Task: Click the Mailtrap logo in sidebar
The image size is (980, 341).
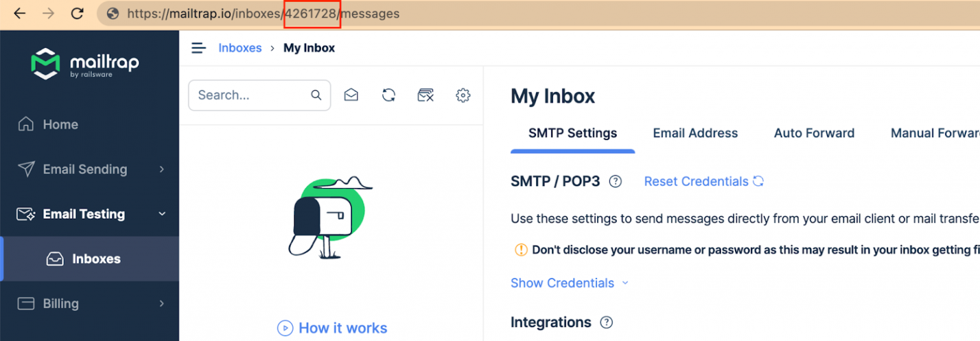Action: (x=84, y=64)
